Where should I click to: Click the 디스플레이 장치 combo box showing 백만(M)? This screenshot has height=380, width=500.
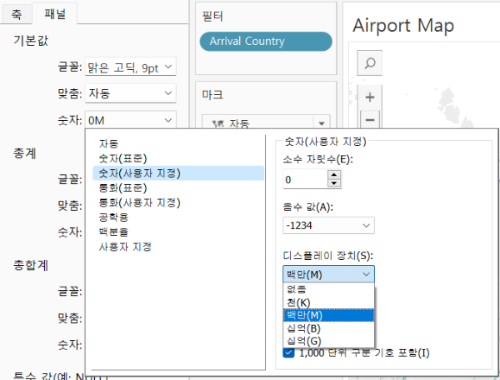click(328, 274)
